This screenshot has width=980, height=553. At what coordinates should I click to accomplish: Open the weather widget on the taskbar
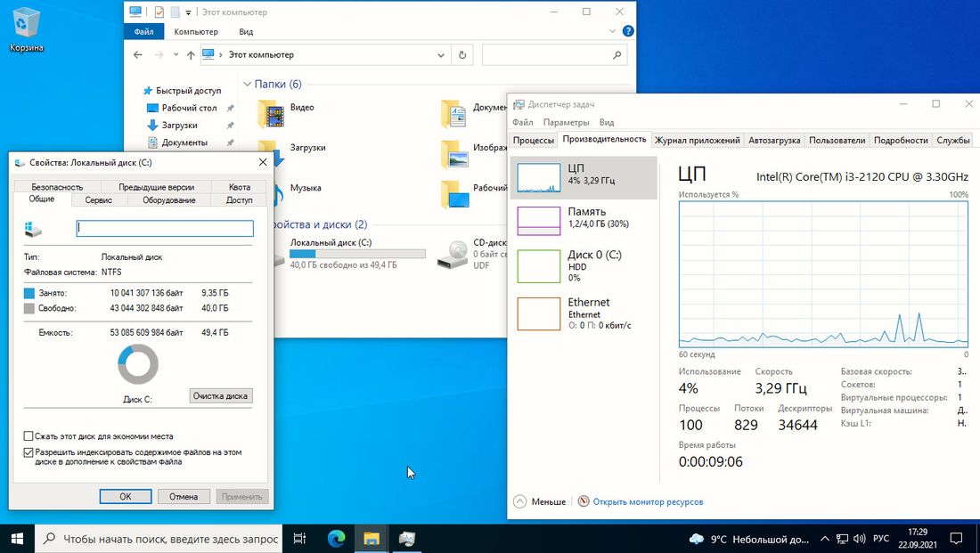tap(748, 539)
